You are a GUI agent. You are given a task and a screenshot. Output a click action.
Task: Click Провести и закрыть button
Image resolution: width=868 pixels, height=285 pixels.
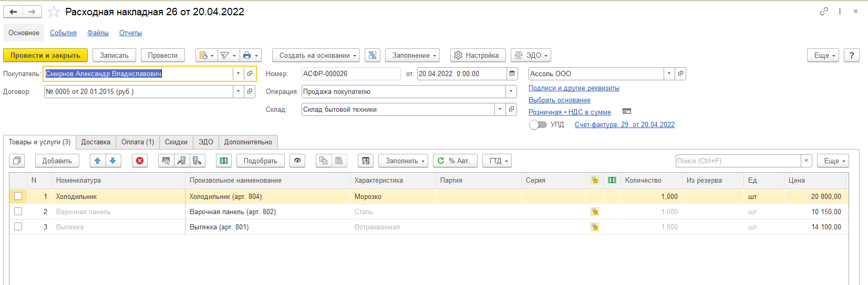tap(45, 55)
